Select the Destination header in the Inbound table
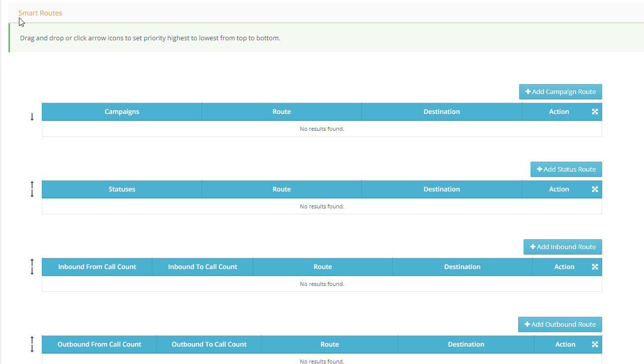644x364 pixels. 462,267
